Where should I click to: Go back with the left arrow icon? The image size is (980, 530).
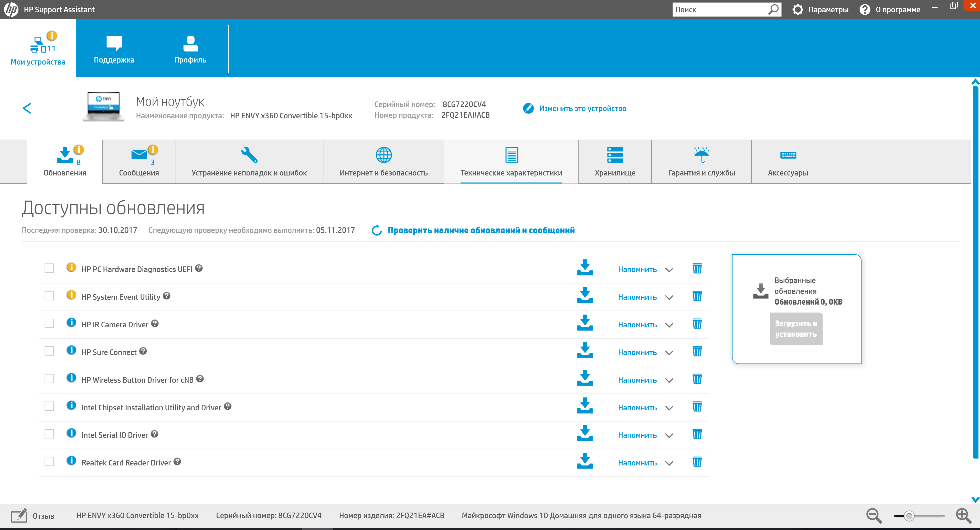click(27, 109)
